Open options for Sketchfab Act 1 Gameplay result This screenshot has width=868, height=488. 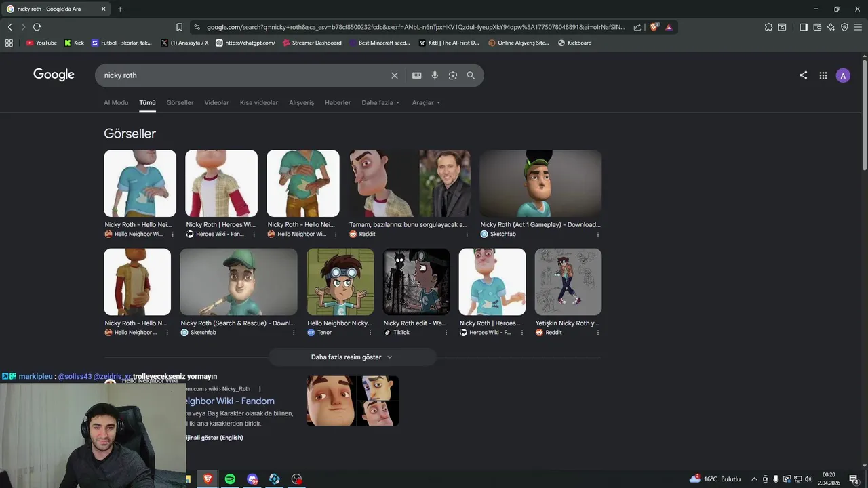coord(597,234)
